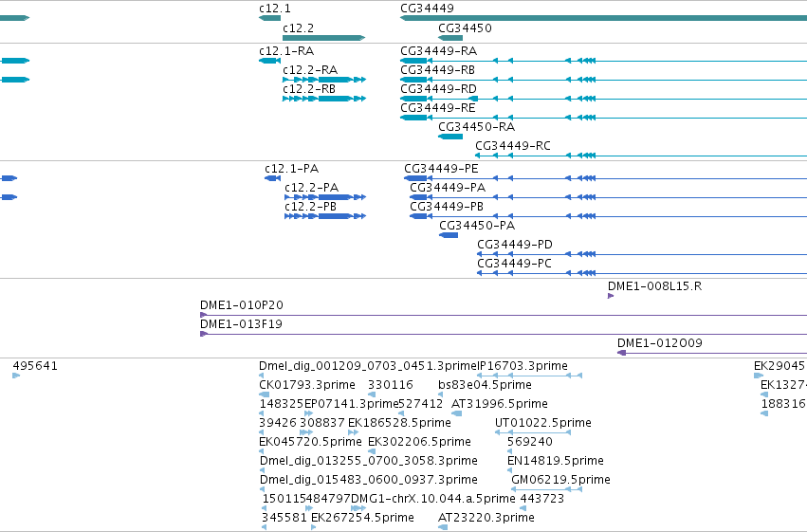807x532 pixels.
Task: Click the CG34449-PD protein label
Action: pos(515,245)
